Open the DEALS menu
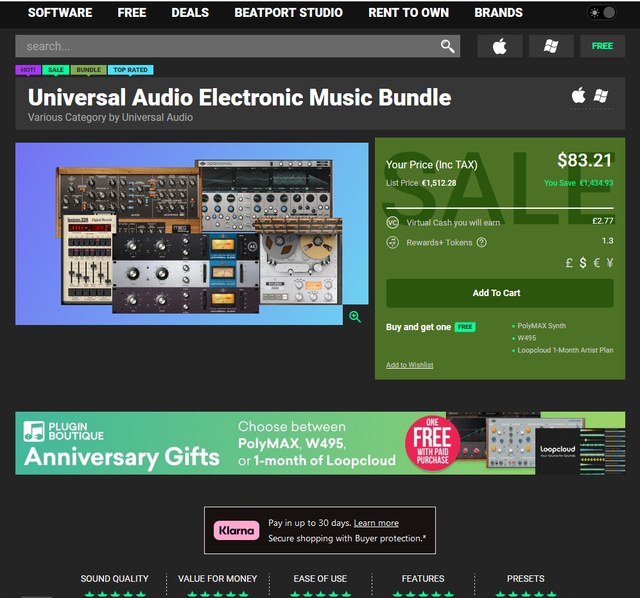 (x=190, y=13)
